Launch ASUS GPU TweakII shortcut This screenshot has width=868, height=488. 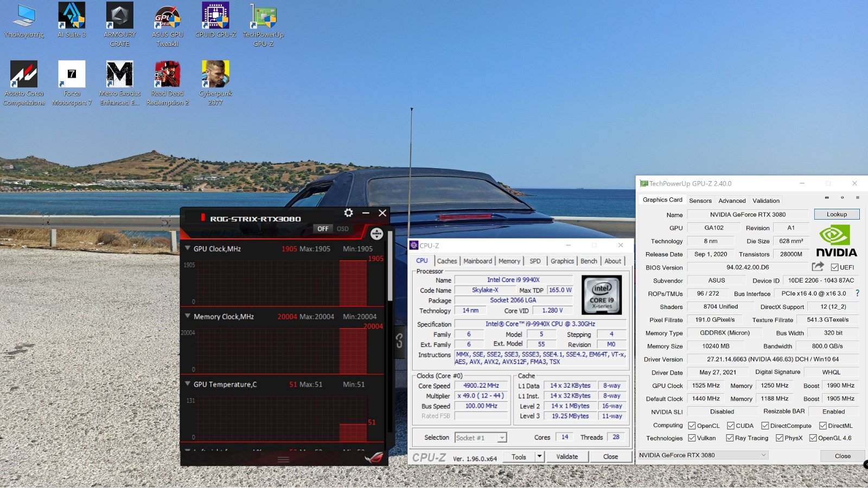coord(167,25)
